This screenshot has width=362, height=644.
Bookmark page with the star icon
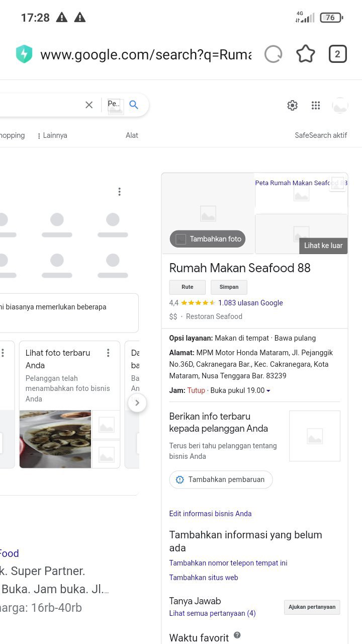[x=305, y=54]
